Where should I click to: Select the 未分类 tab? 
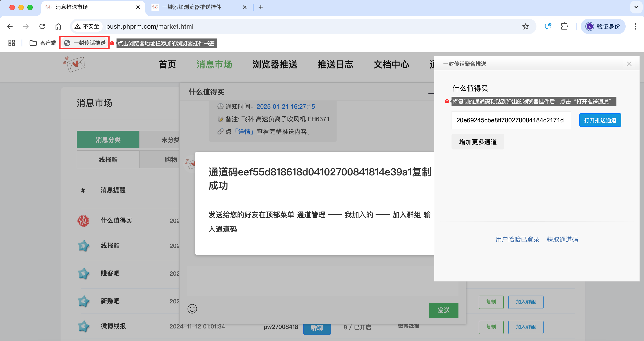170,140
